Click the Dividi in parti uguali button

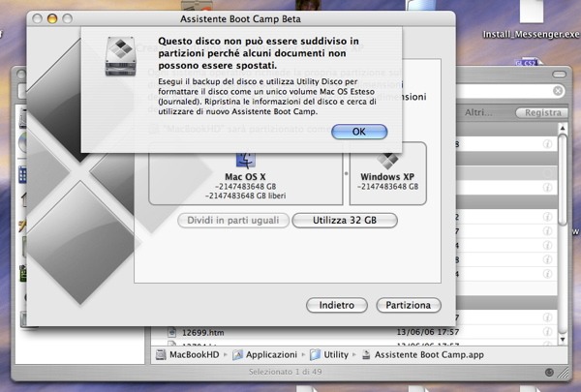(233, 220)
